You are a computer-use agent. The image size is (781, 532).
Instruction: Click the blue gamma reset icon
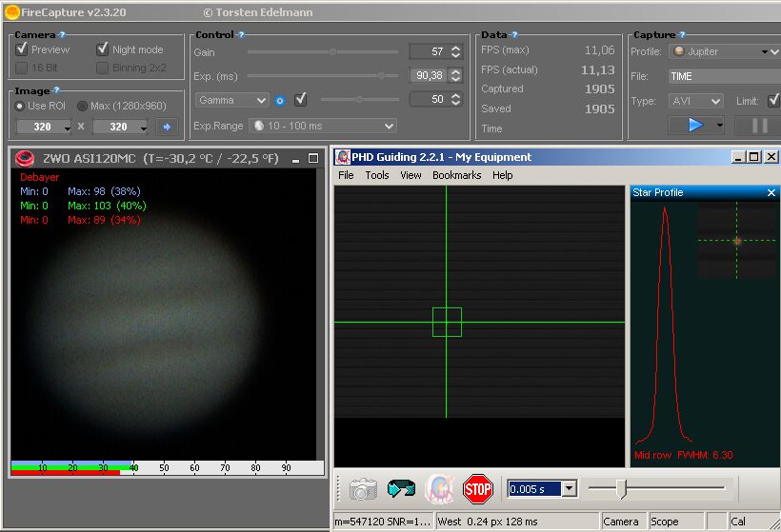click(280, 100)
